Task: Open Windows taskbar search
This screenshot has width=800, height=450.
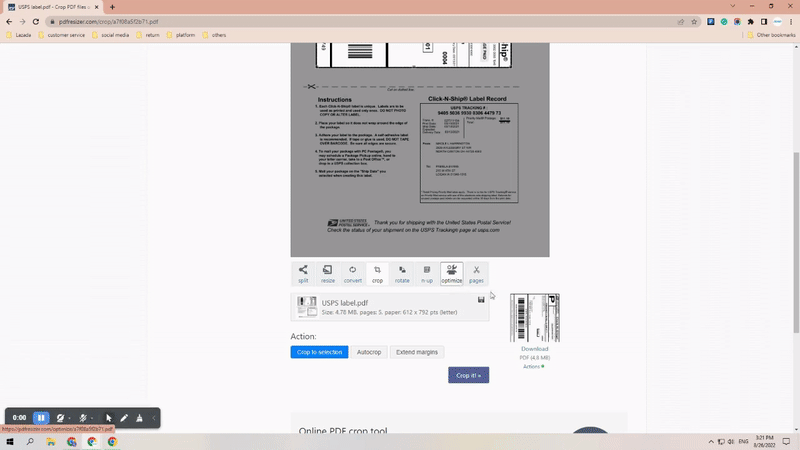Action: click(30, 442)
